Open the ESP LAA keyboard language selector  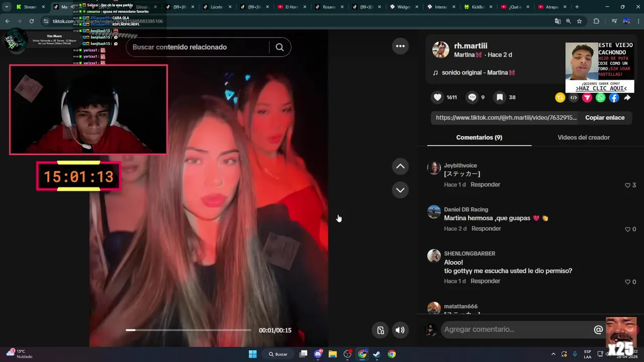(x=588, y=354)
